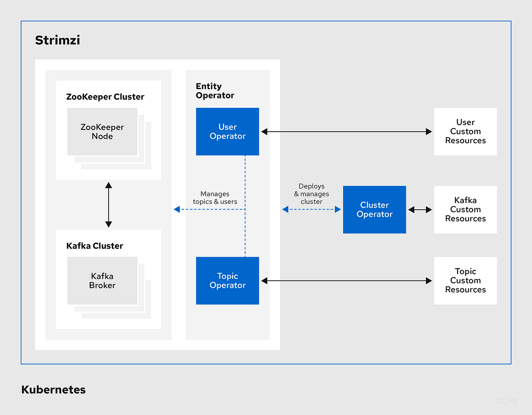The width and height of the screenshot is (532, 415).
Task: Select the Kubernetes label
Action: point(53,390)
